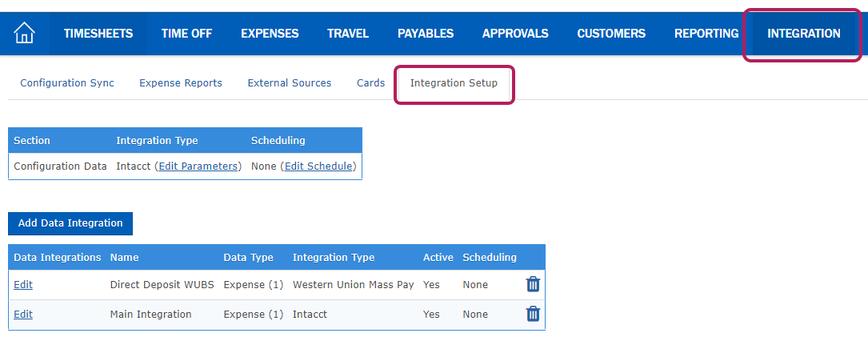868x349 pixels.
Task: Delete the Direct Deposit WUBS integration
Action: click(533, 284)
